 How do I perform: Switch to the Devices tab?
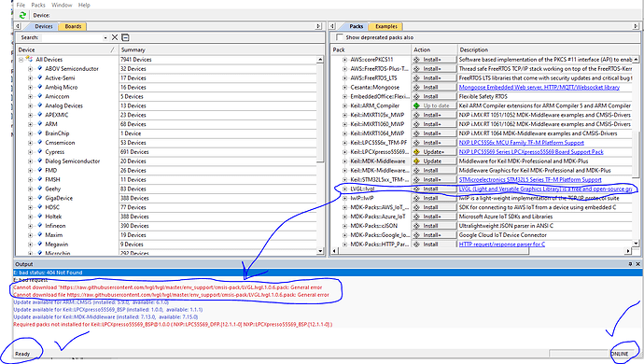tap(44, 26)
